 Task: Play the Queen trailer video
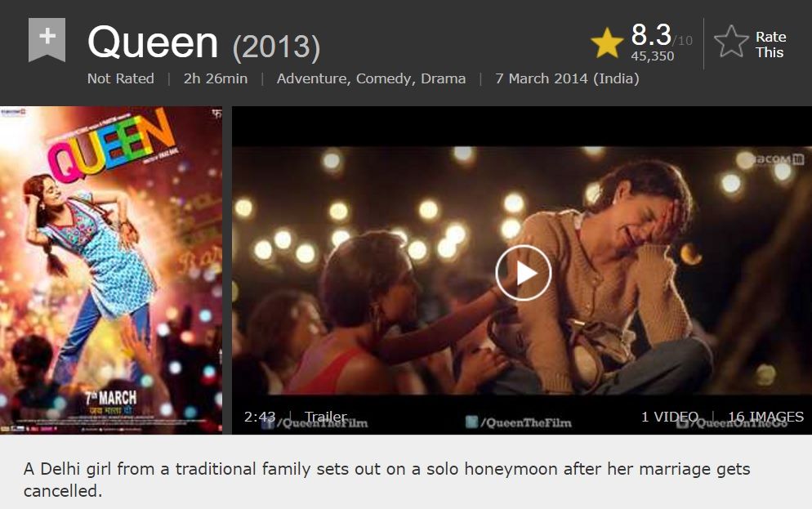[x=523, y=273]
